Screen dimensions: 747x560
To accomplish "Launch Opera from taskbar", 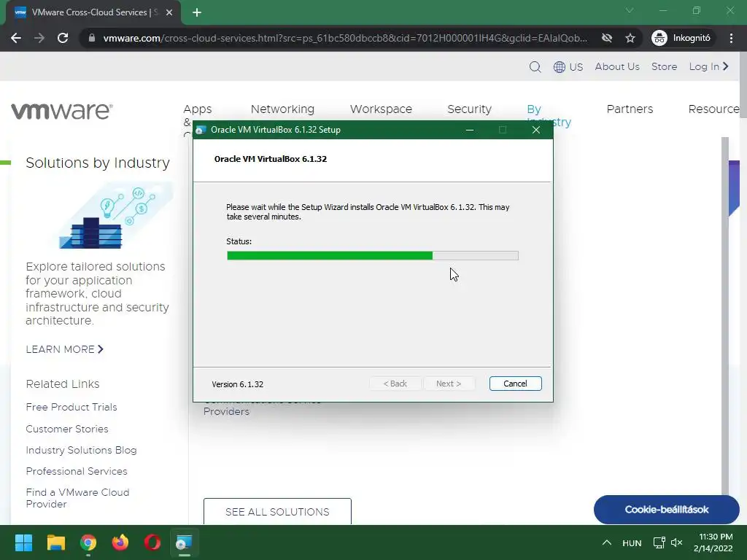I will tap(152, 542).
